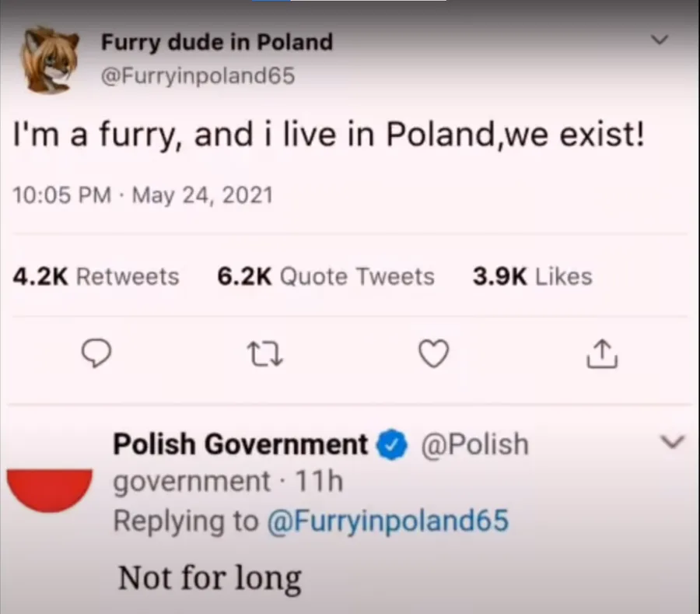The width and height of the screenshot is (700, 614).
Task: Like the tweet with heart icon
Action: (433, 353)
